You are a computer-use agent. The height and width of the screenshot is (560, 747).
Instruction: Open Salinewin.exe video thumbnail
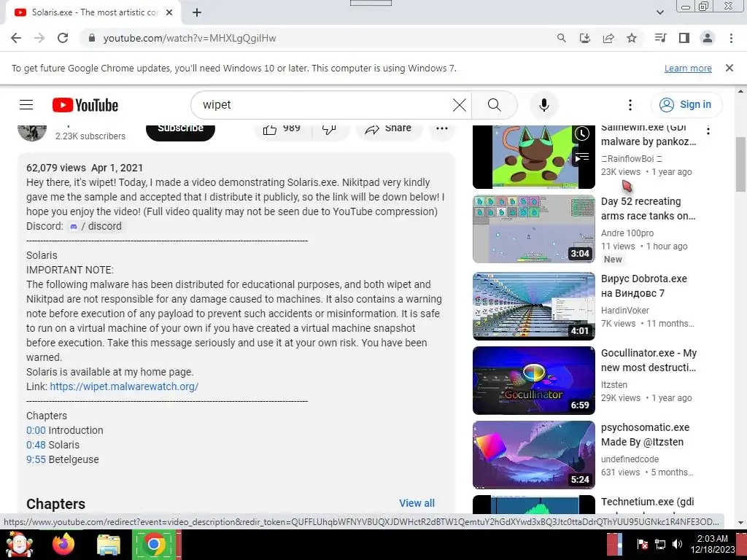[x=533, y=157]
